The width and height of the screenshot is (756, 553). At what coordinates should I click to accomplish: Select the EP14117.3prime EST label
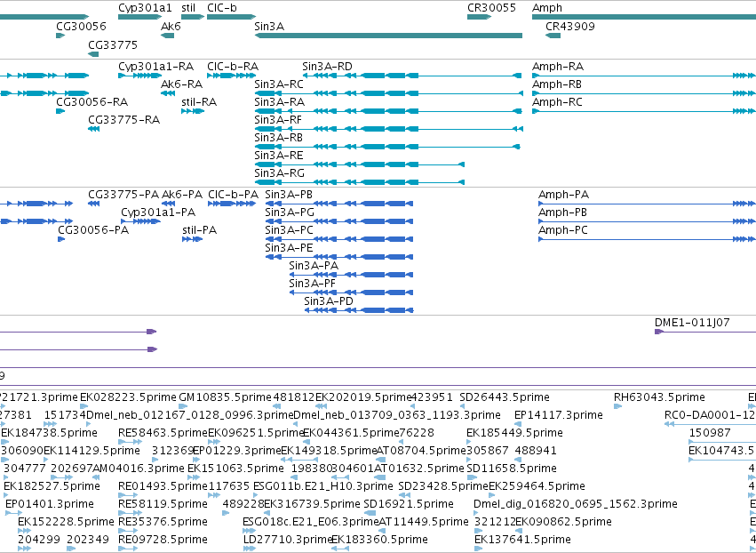pos(558,415)
